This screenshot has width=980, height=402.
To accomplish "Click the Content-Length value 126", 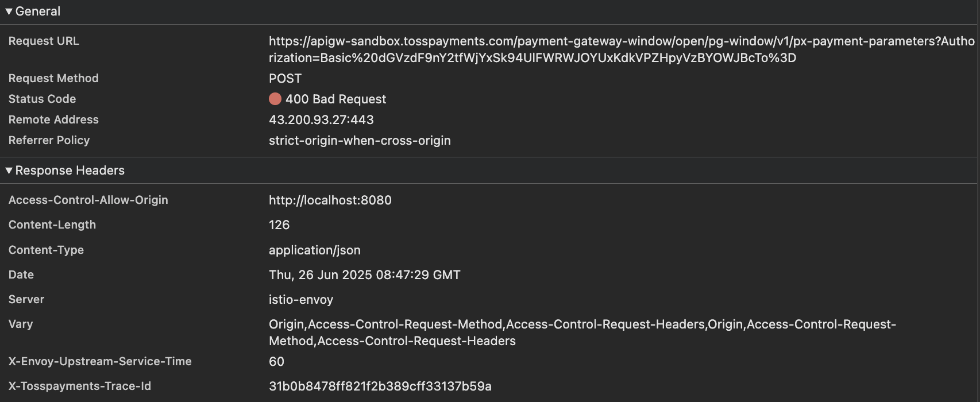I will tap(279, 225).
